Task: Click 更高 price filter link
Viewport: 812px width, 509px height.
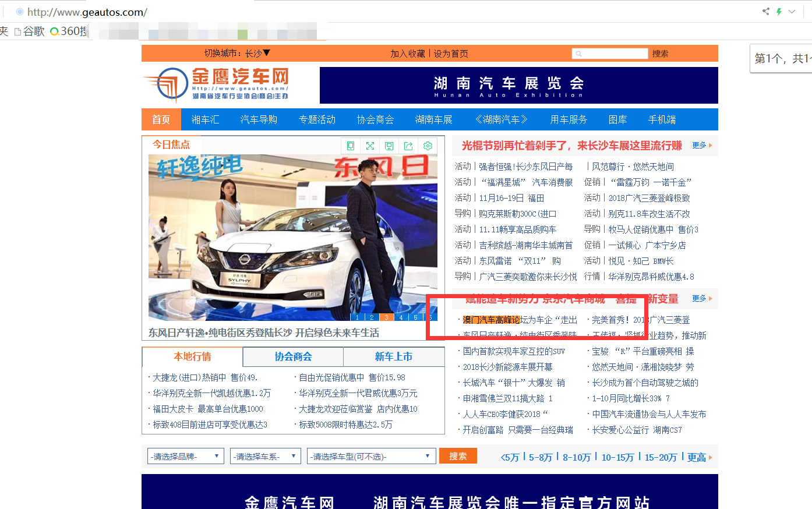Action: 697,457
